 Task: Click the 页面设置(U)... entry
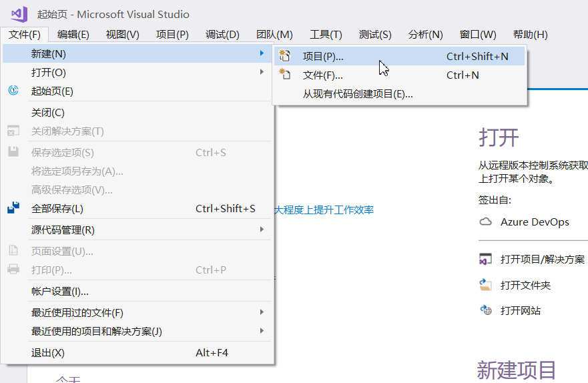click(x=137, y=251)
